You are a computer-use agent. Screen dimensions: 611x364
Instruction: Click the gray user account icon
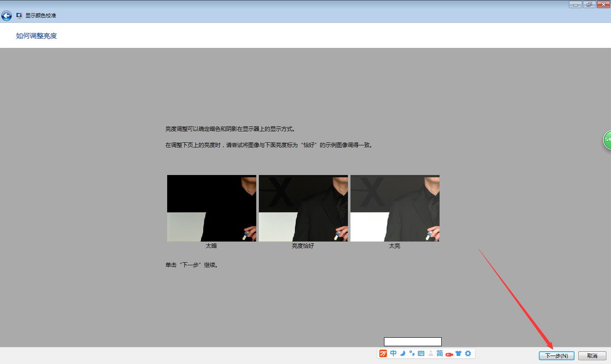pos(431,353)
